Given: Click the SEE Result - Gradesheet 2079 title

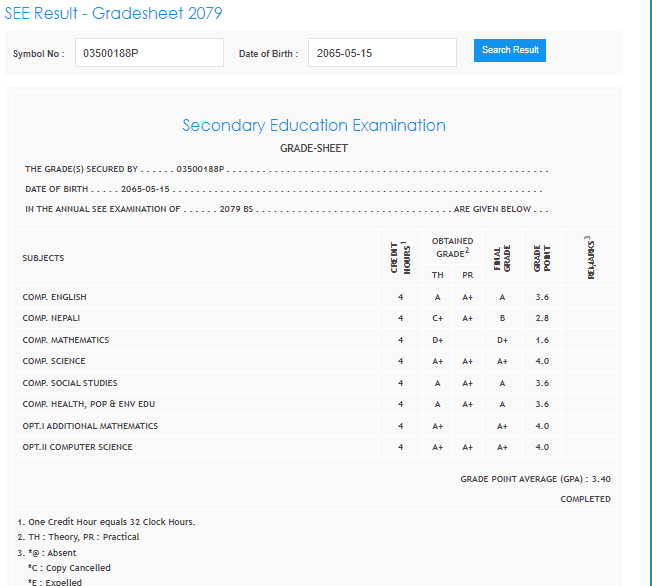Looking at the screenshot, I should 113,13.
